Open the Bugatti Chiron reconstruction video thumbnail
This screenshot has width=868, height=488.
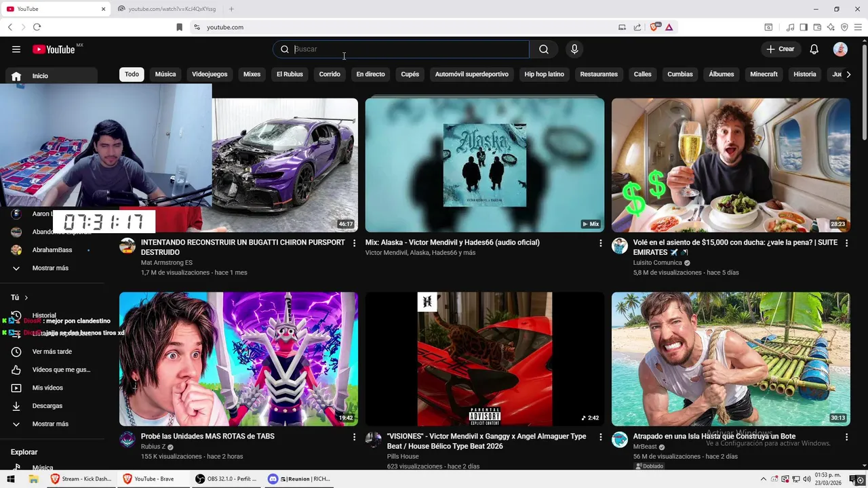[x=285, y=165]
